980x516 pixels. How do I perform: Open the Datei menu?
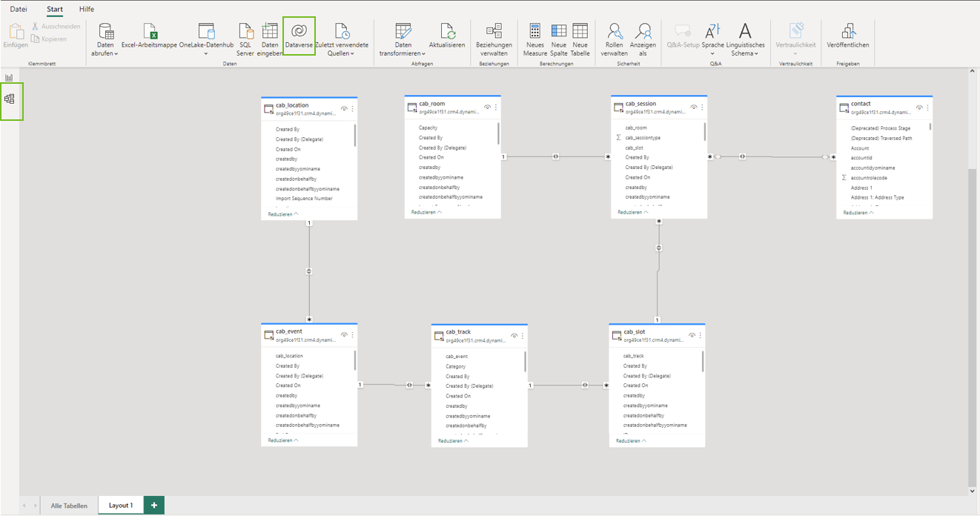19,9
